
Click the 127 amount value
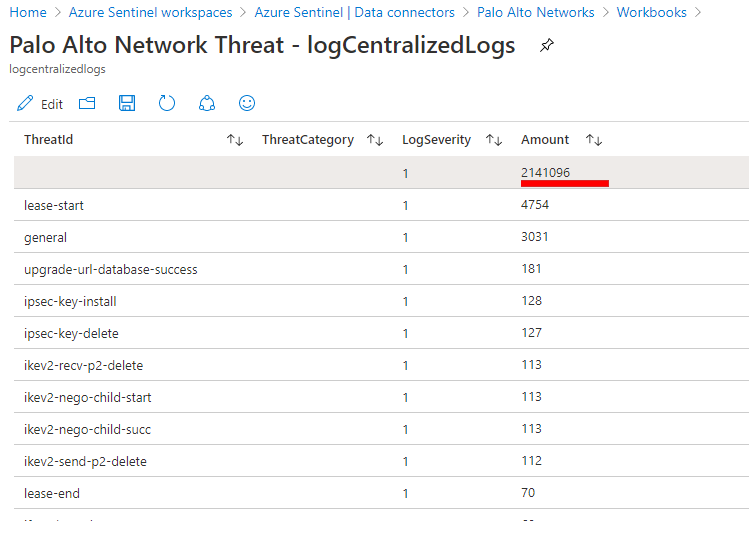(x=532, y=333)
